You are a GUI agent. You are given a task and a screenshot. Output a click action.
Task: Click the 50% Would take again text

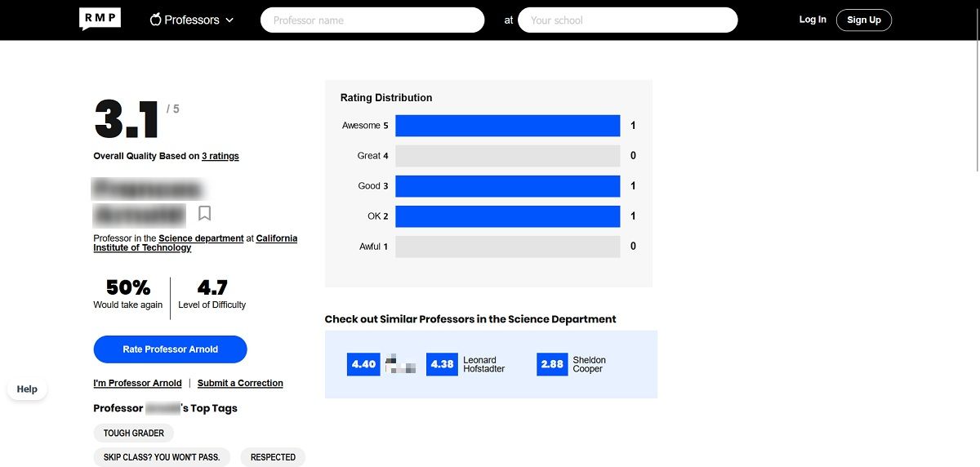click(x=128, y=295)
